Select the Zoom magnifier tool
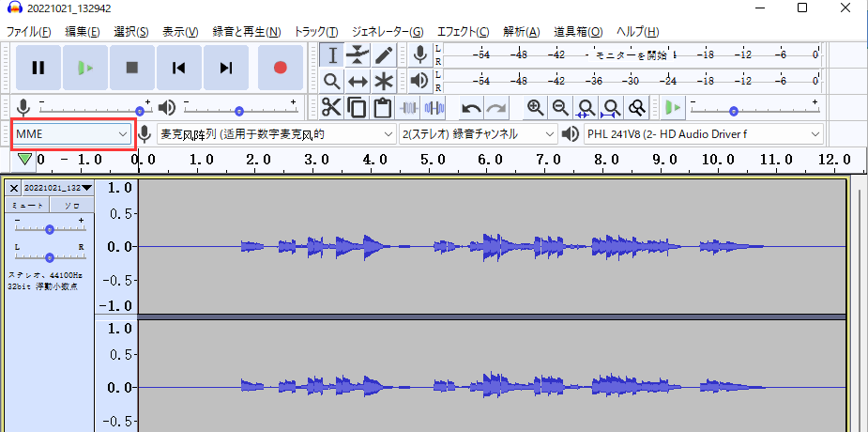 coord(332,82)
